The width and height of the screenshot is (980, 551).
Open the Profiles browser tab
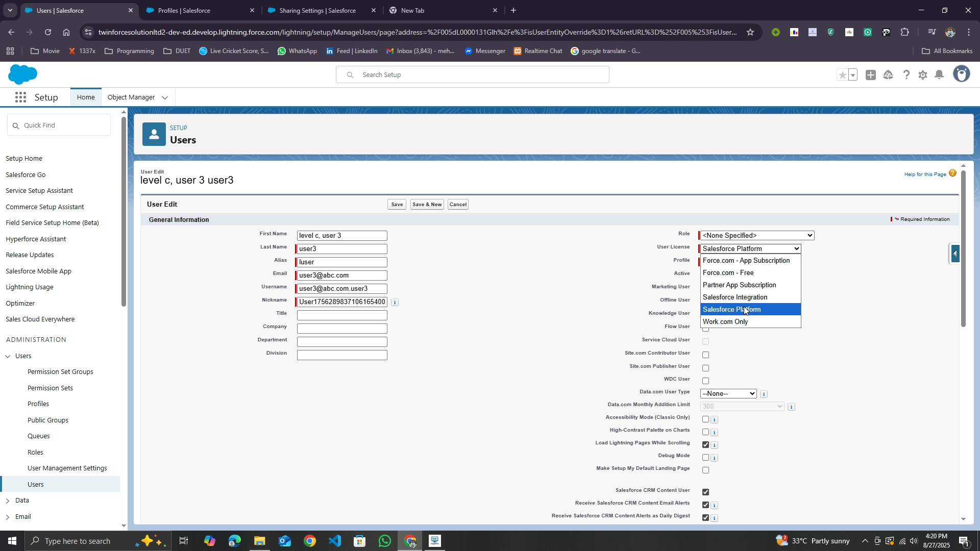click(184, 10)
